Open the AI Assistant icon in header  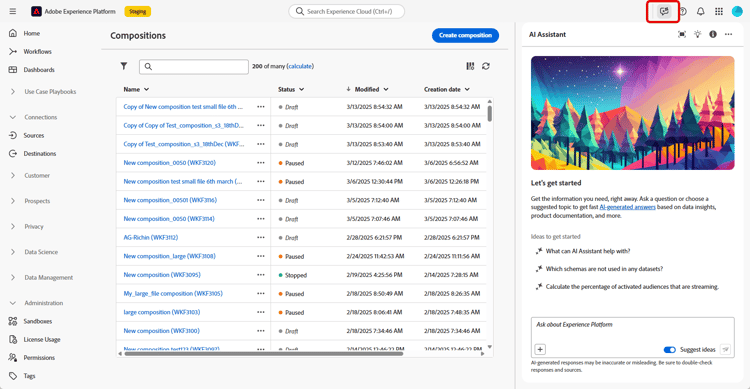664,11
